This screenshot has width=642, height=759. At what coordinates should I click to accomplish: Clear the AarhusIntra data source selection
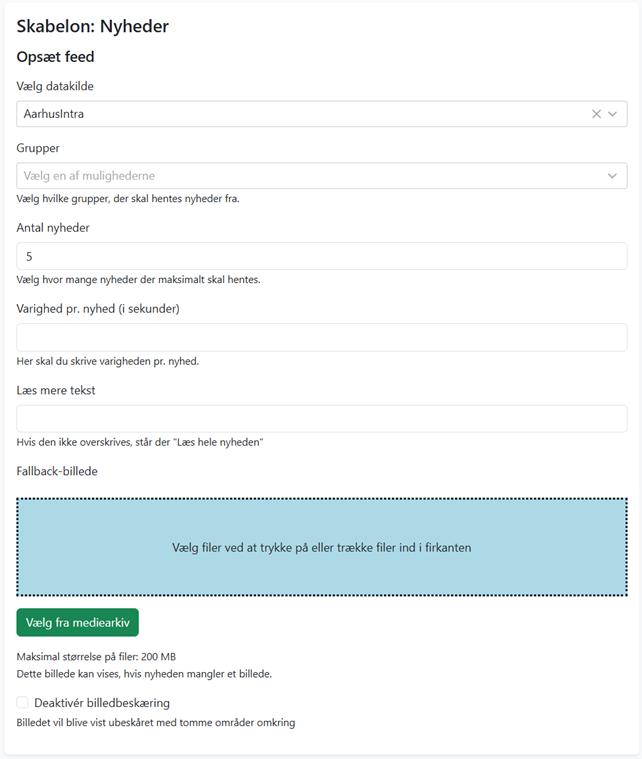(596, 114)
